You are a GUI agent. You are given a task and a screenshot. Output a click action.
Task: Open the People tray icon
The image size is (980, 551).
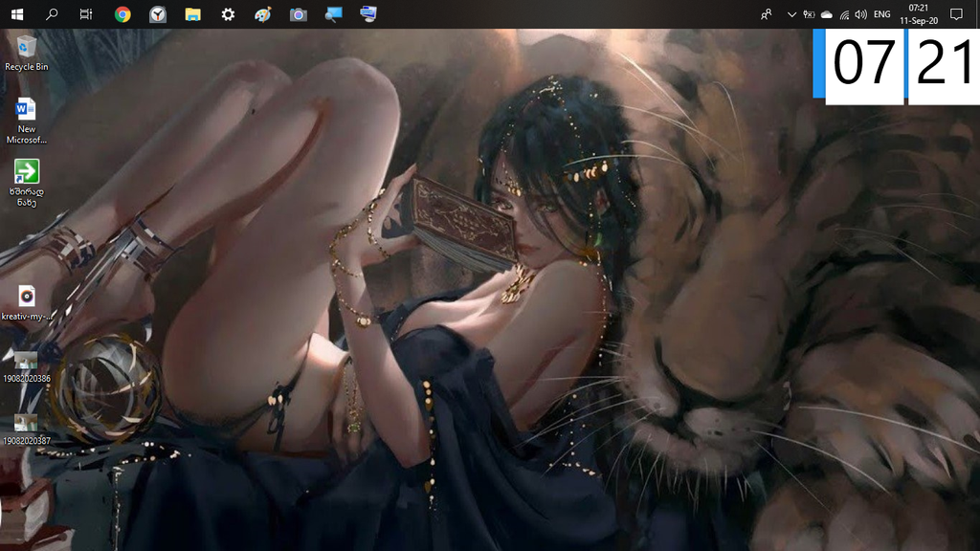[767, 14]
